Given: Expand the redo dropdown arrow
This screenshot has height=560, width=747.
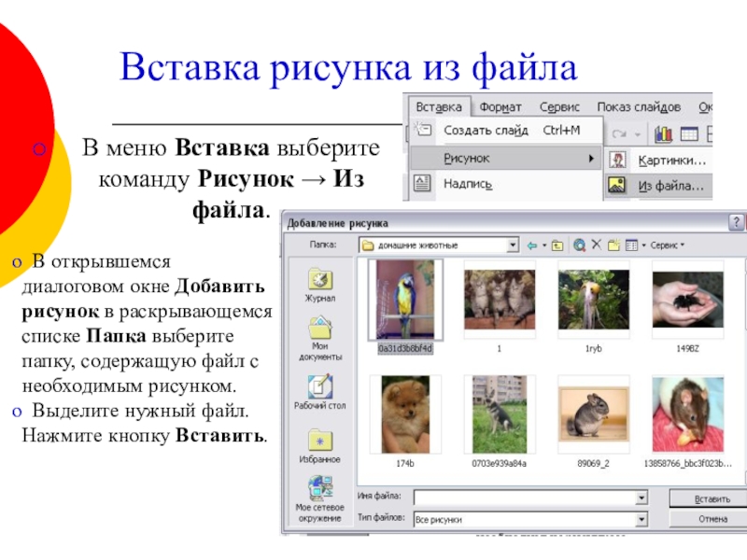Looking at the screenshot, I should coord(638,134).
